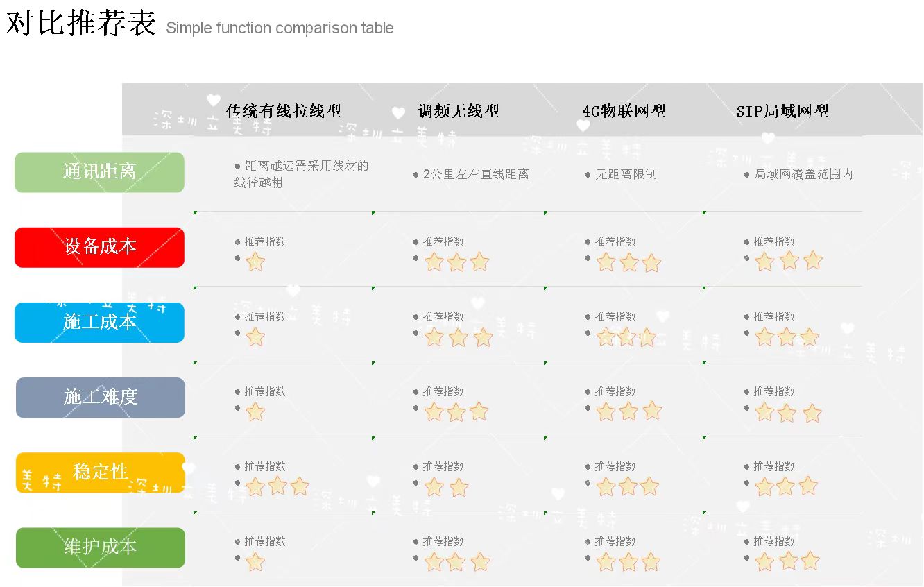Screen dimensions: 924x587
Task: Click the blue 施工成本 row label
Action: 99,322
